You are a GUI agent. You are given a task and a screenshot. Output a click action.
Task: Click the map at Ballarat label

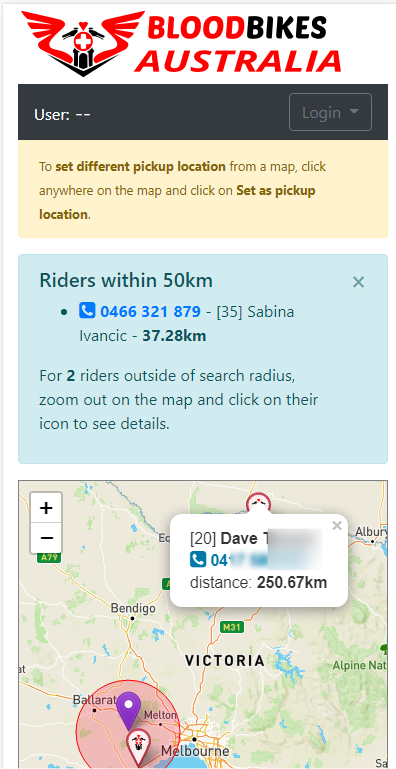pos(95,699)
